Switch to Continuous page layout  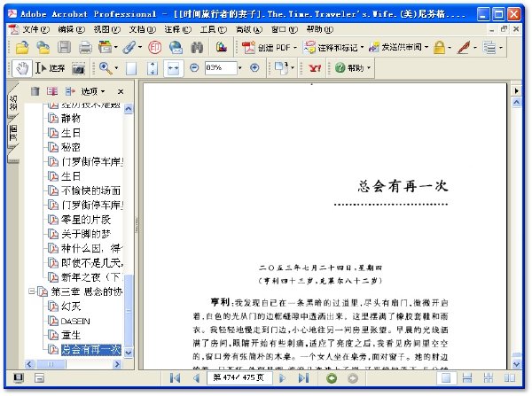(467, 378)
